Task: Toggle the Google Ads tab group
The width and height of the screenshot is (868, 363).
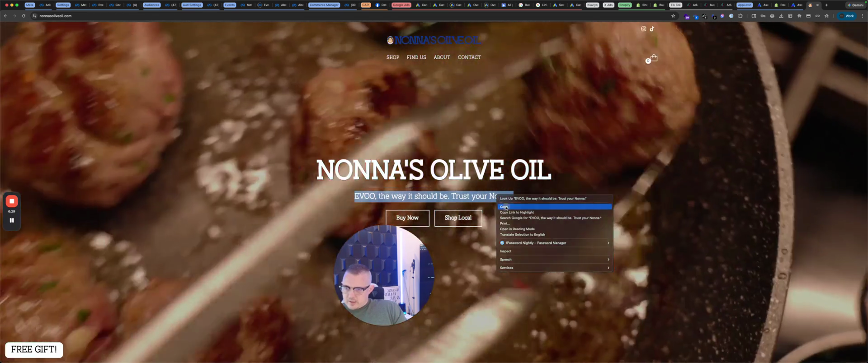Action: coord(401,5)
